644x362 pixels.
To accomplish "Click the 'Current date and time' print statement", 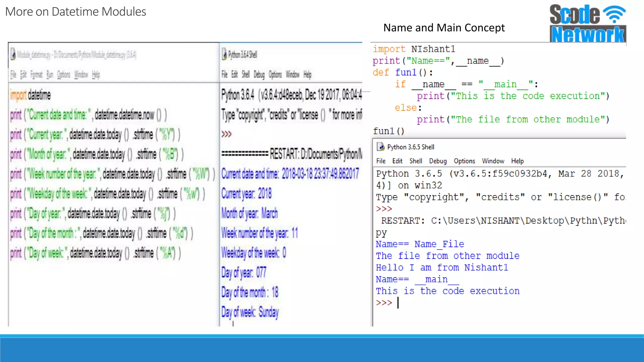I will pyautogui.click(x=88, y=115).
